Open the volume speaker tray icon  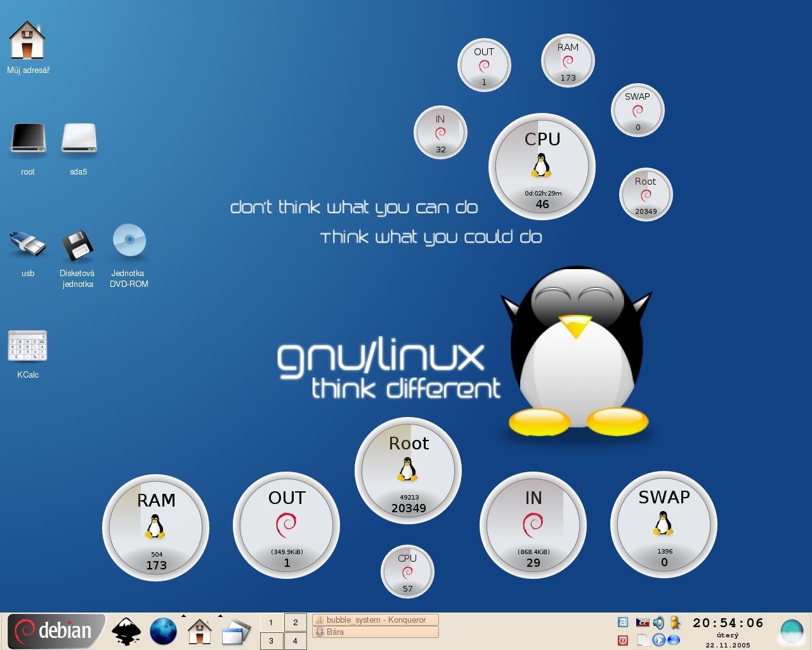coord(658,623)
